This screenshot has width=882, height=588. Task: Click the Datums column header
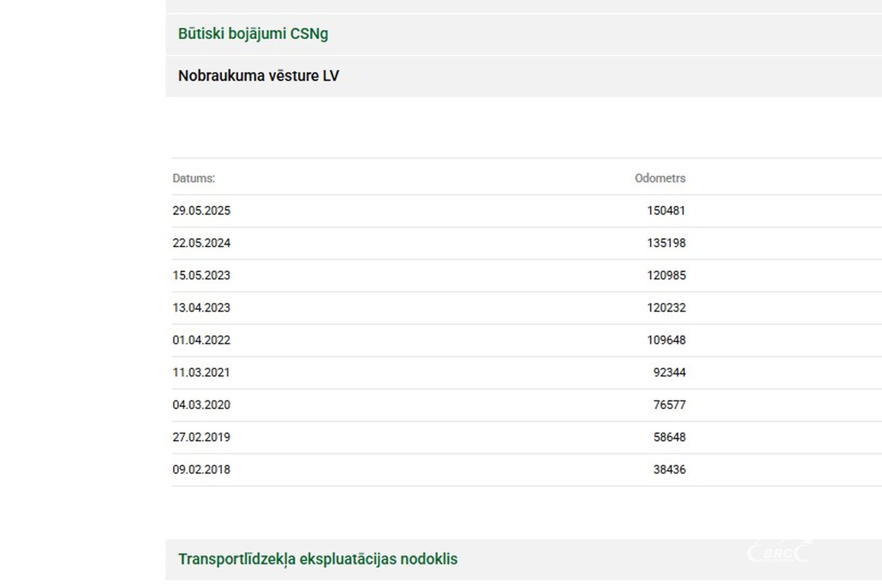193,178
